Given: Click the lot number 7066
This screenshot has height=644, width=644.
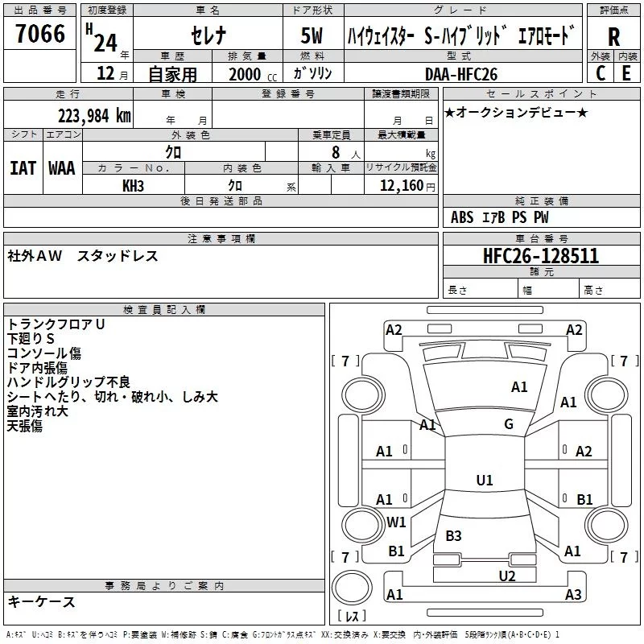Looking at the screenshot, I should 40,34.
